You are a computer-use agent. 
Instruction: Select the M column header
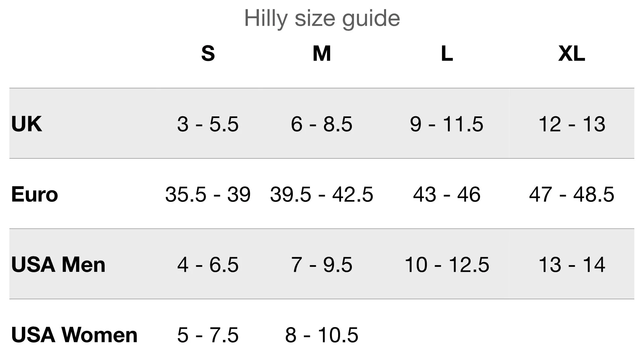point(322,53)
